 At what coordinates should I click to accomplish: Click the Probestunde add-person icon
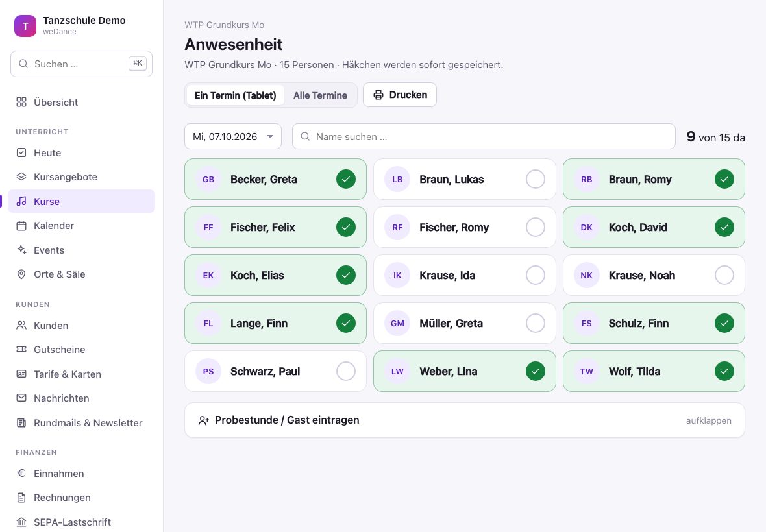[204, 420]
